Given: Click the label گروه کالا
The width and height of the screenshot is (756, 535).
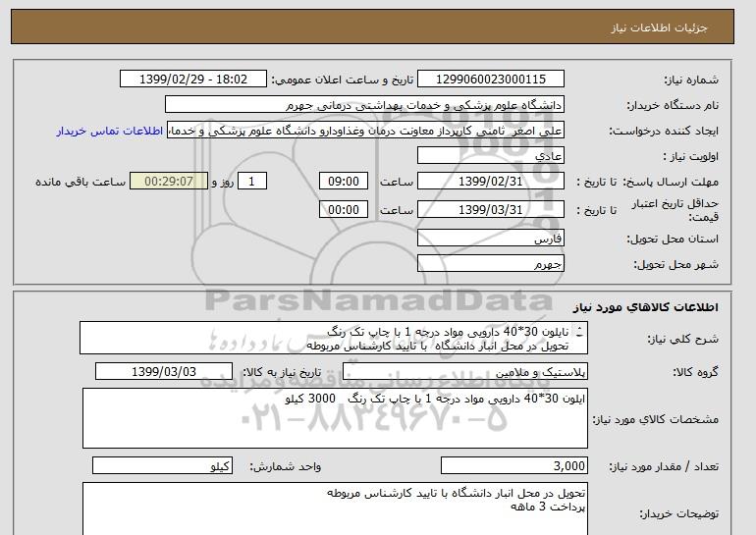Looking at the screenshot, I should [696, 372].
